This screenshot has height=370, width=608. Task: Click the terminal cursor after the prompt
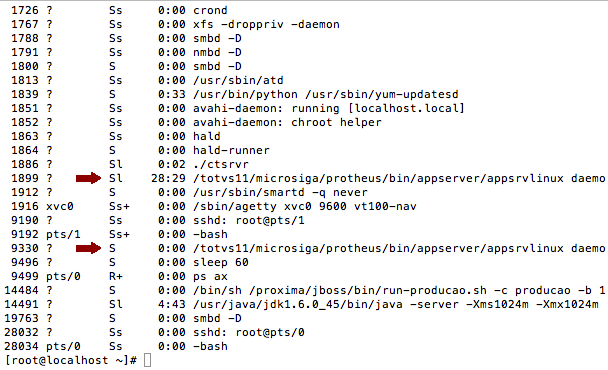tap(147, 360)
